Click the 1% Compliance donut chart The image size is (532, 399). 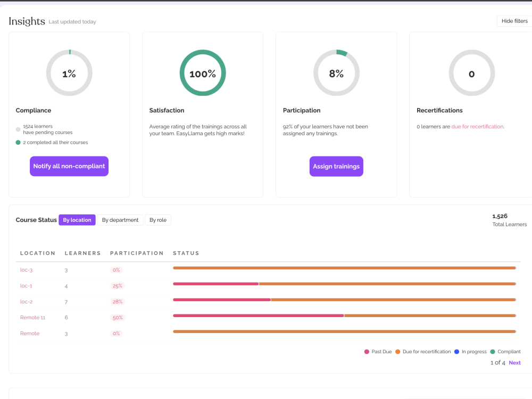pyautogui.click(x=69, y=73)
